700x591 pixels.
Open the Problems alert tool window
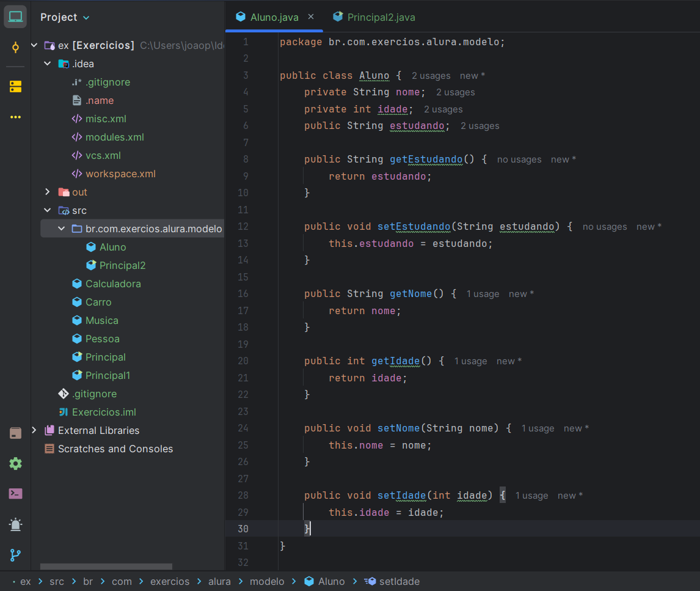pos(15,524)
